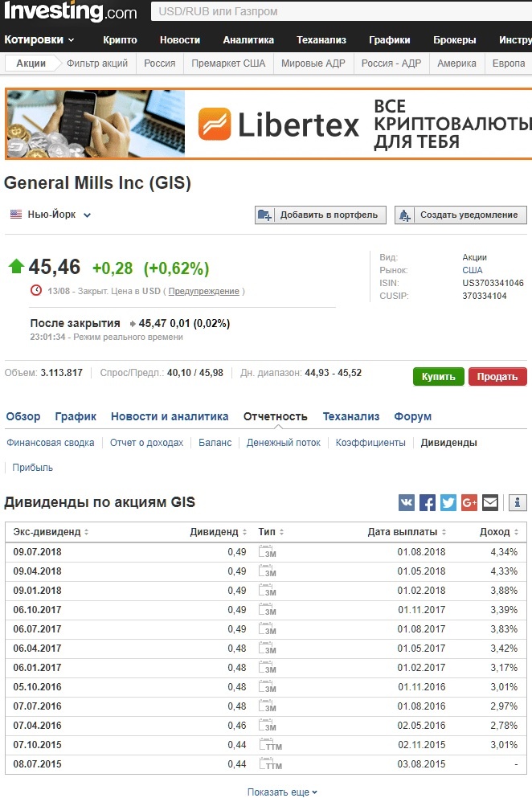Open Прибыль subsection
532x798 pixels.
(33, 468)
